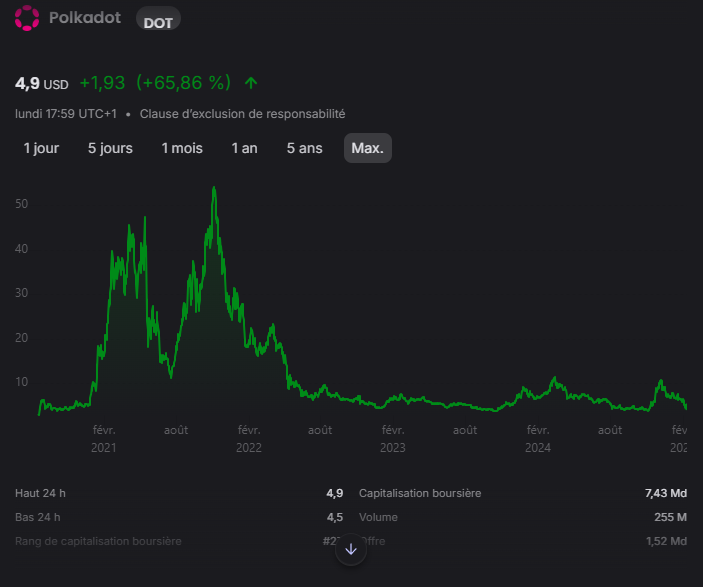Image resolution: width=703 pixels, height=587 pixels.
Task: Click the chart peak near late 2021
Action: 214,188
